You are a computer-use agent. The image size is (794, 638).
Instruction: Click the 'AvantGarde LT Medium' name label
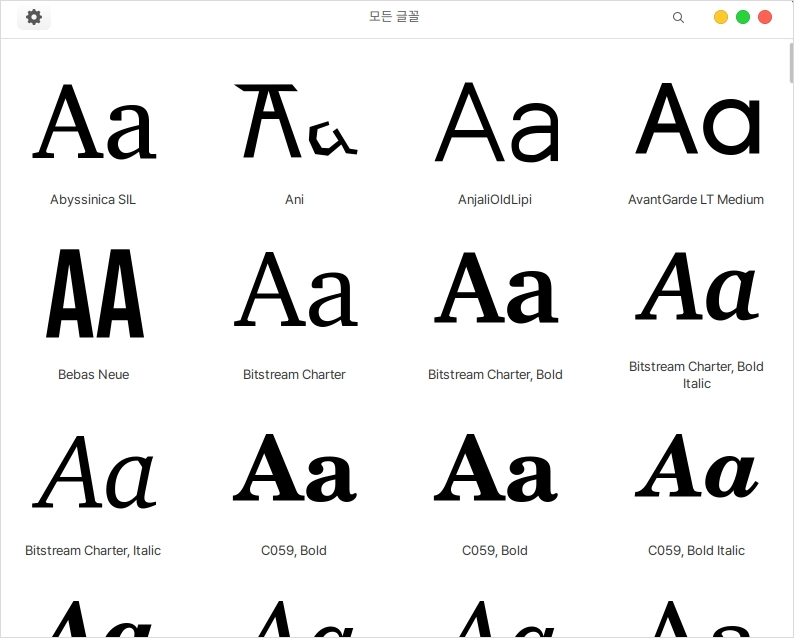[x=696, y=200]
